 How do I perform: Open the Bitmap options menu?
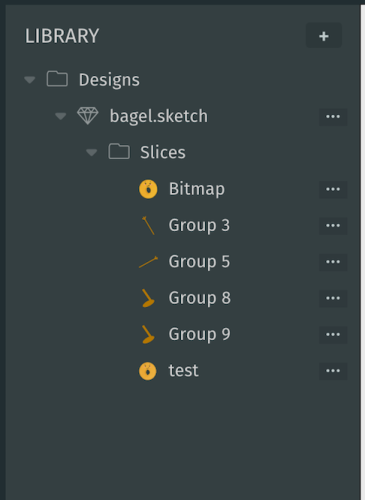point(333,189)
